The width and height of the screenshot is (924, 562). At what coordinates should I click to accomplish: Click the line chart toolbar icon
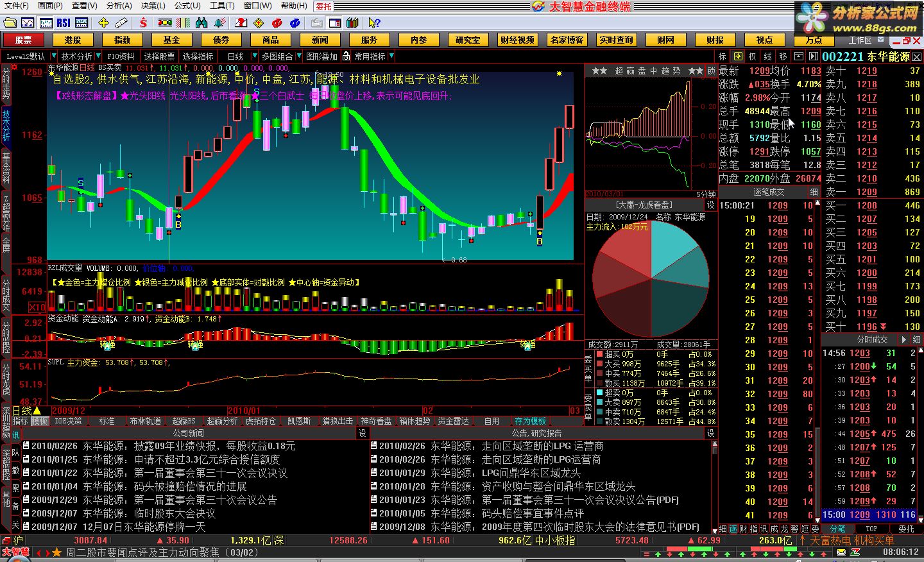pyautogui.click(x=28, y=22)
